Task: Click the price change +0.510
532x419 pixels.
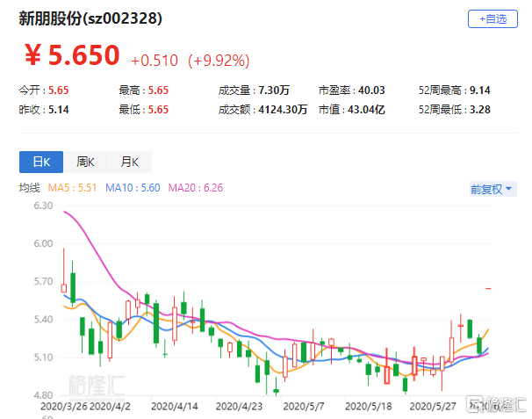Action: click(x=155, y=61)
